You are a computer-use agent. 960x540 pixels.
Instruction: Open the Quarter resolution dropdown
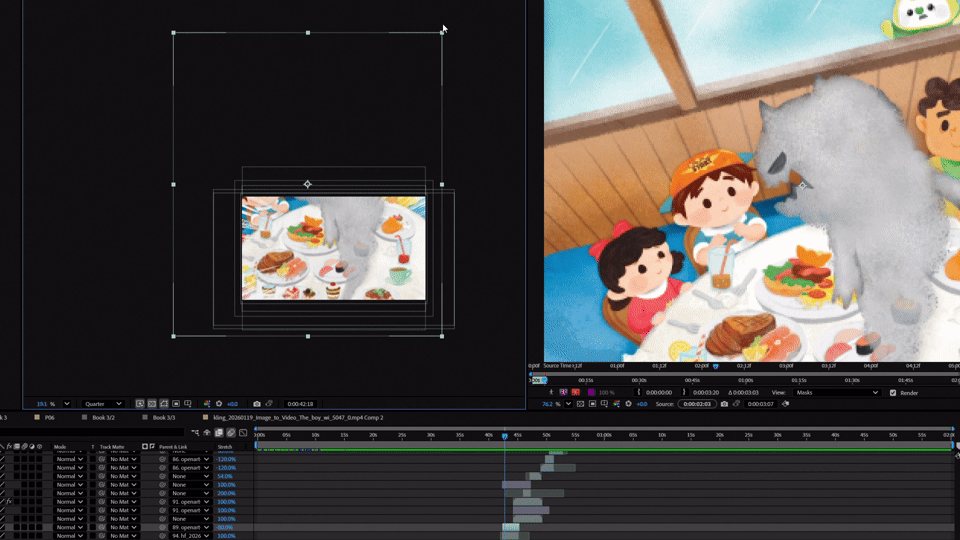(103, 403)
